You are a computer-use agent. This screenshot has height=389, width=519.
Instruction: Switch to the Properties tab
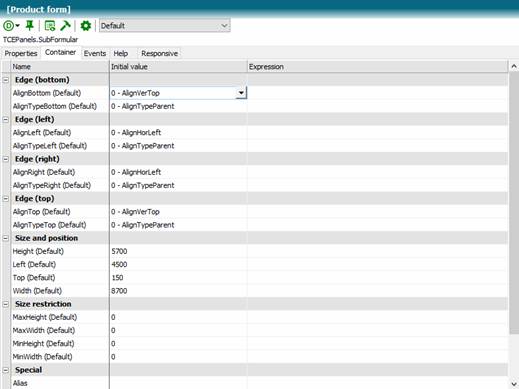tap(21, 53)
